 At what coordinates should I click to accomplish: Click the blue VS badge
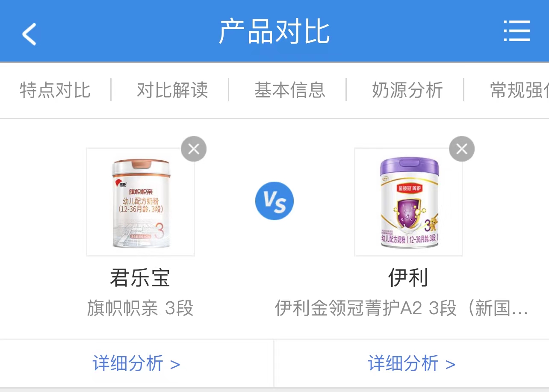274,201
